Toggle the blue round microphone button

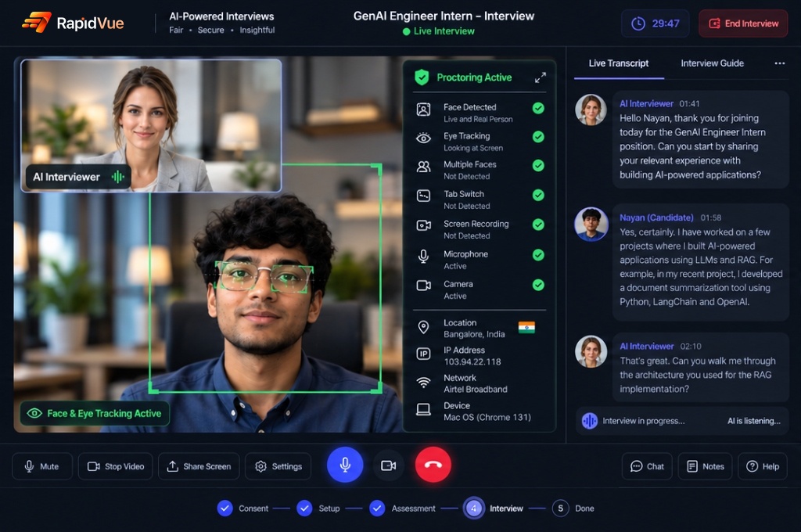tap(345, 465)
